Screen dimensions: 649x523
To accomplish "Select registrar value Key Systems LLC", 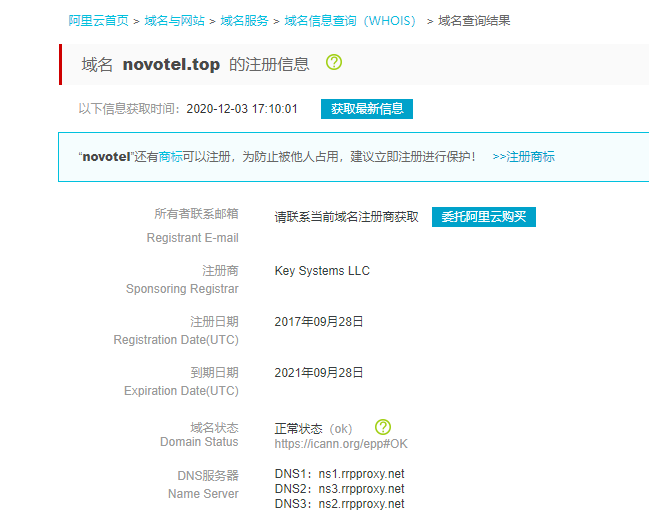I will click(322, 271).
